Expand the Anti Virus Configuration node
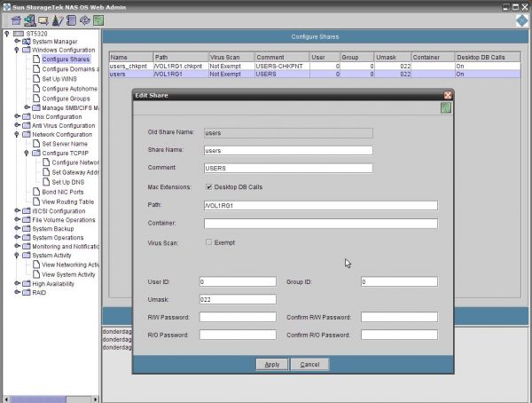Screen dimensions: 532x403 pos(17,125)
